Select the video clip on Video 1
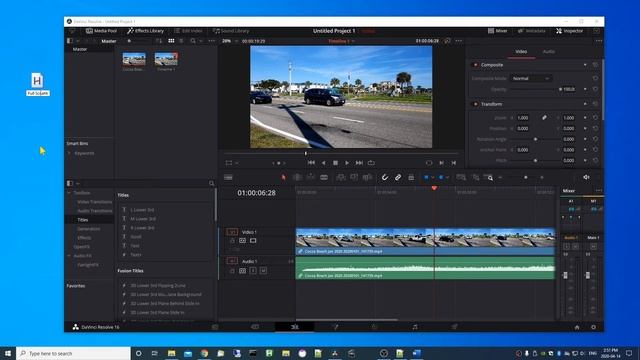 coord(425,242)
